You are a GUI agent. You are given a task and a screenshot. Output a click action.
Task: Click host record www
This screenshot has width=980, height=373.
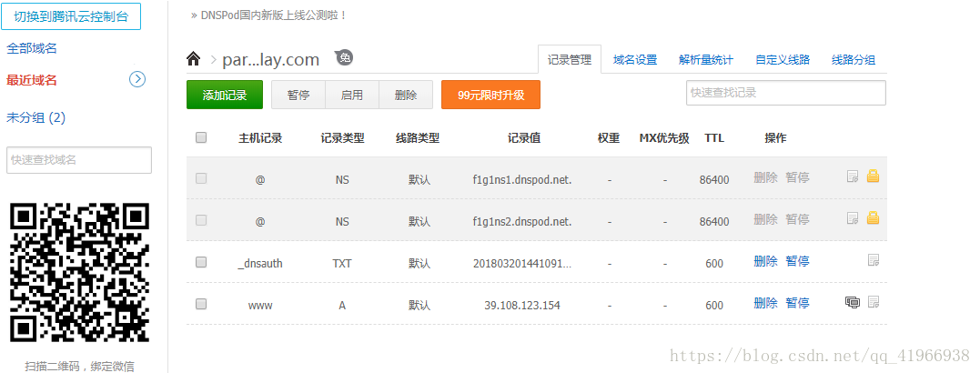260,306
